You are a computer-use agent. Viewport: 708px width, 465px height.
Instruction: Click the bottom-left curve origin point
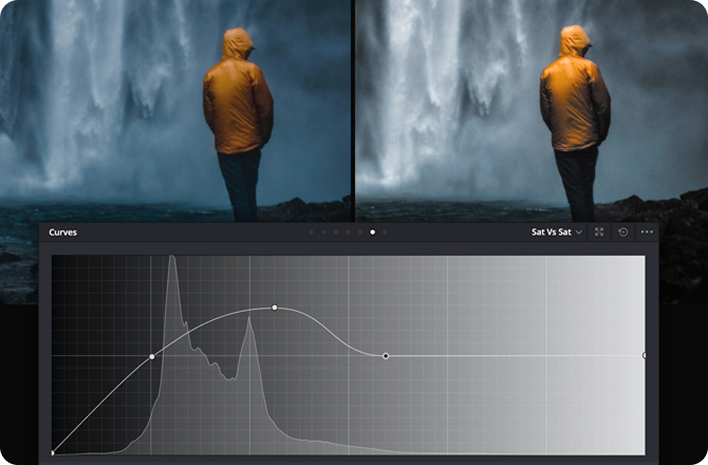tap(53, 453)
